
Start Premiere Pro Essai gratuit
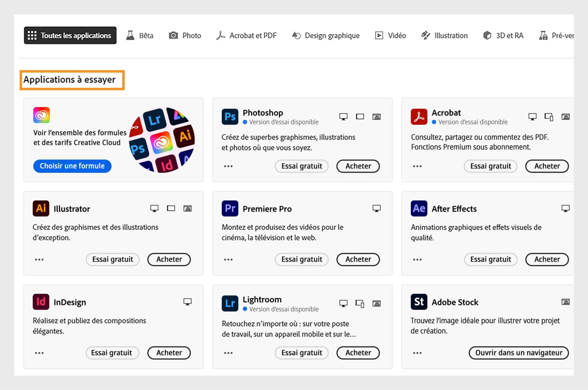pyautogui.click(x=302, y=259)
